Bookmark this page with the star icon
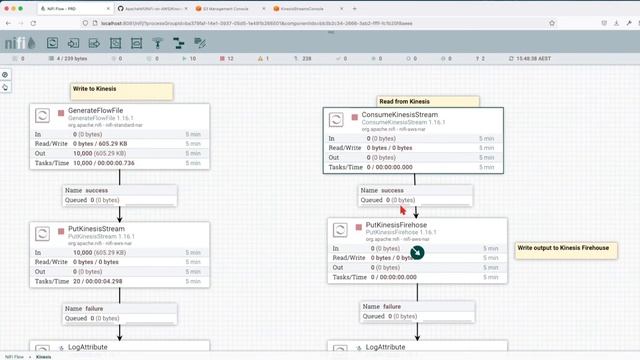The height and width of the screenshot is (360, 640). click(552, 23)
